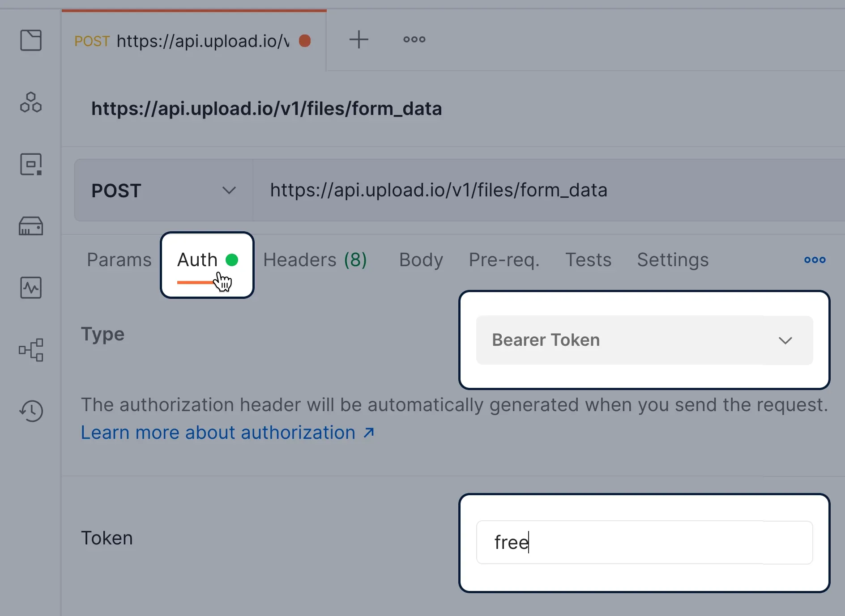845x616 pixels.
Task: Open the Collections sidebar icon
Action: (x=31, y=40)
